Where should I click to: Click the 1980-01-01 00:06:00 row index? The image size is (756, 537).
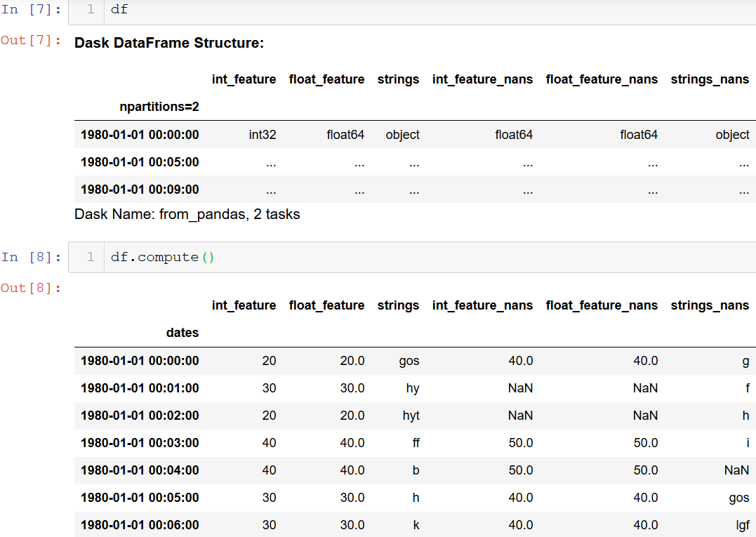pyautogui.click(x=140, y=525)
